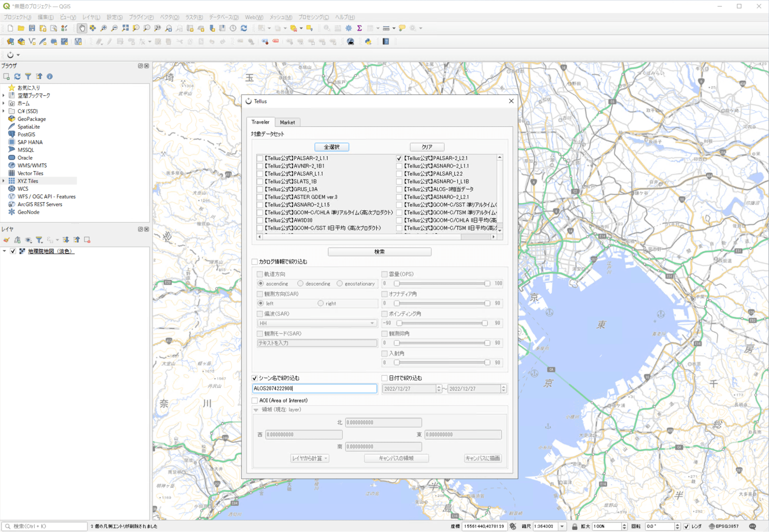Toggle visibility of 地理院地図（淡色）layer

tap(13, 251)
